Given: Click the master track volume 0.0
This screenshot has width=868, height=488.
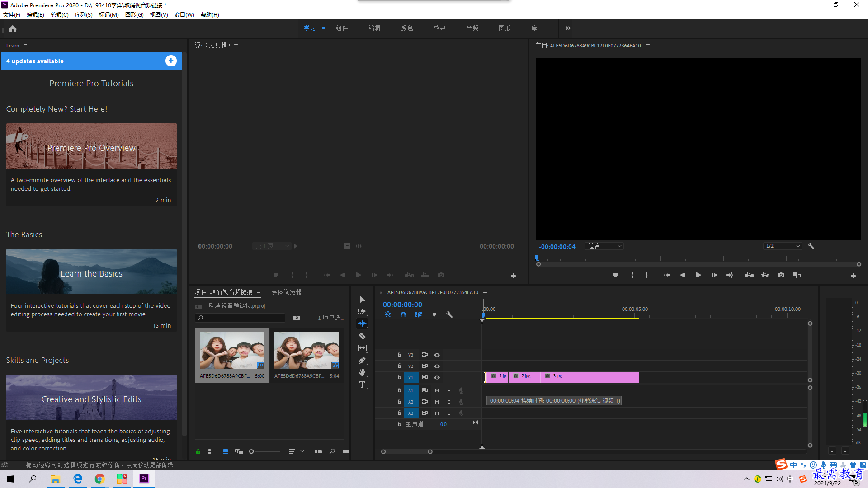Looking at the screenshot, I should pos(443,424).
